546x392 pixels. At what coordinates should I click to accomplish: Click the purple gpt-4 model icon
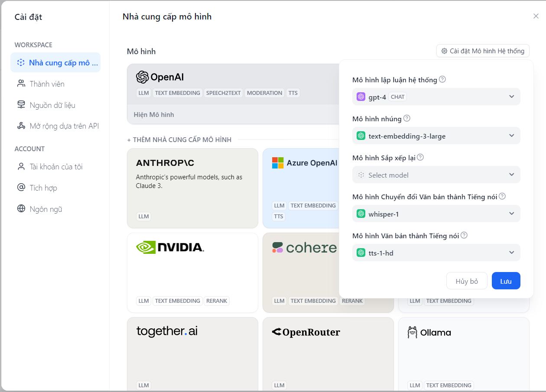pyautogui.click(x=361, y=97)
